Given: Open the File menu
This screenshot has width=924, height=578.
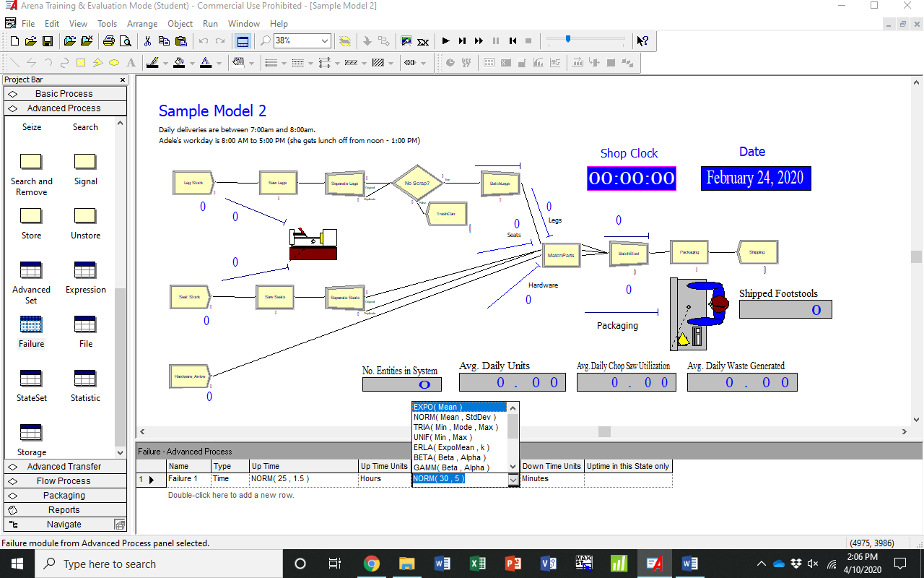Looking at the screenshot, I should point(28,24).
